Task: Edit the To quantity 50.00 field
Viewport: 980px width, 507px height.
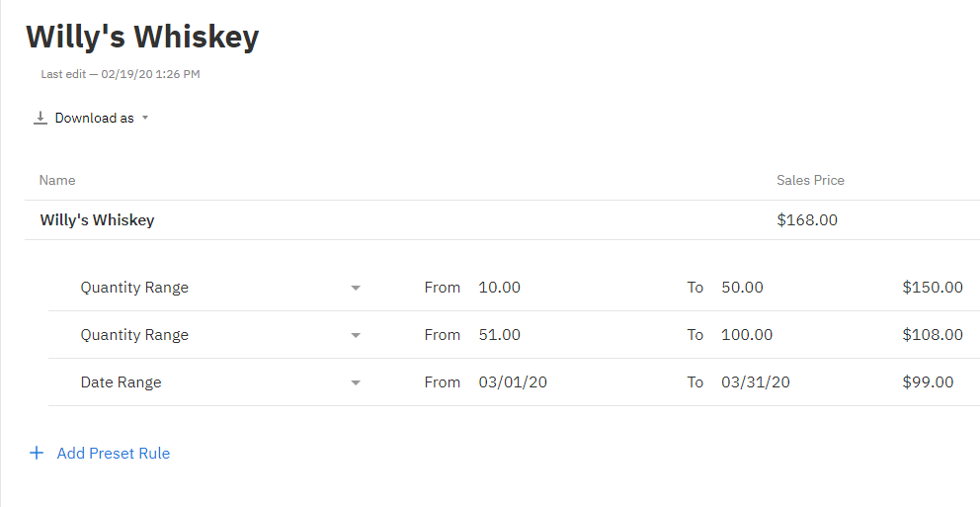Action: (x=742, y=288)
